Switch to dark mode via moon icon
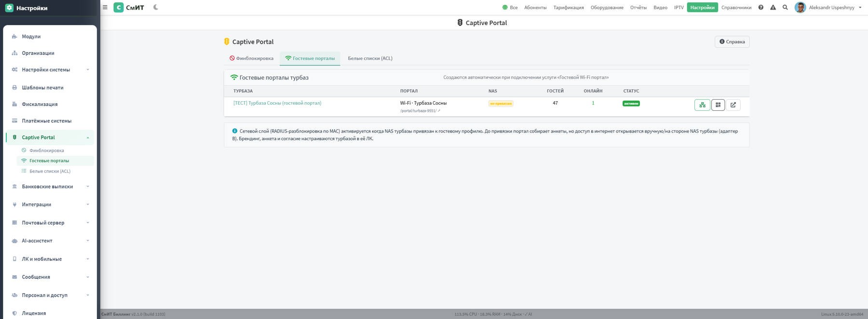The height and width of the screenshot is (319, 868). [x=156, y=7]
